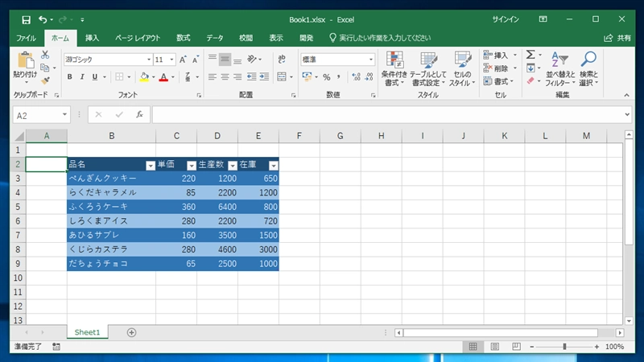Click the Fill down arrow icon
The width and height of the screenshot is (644, 362).
(530, 68)
